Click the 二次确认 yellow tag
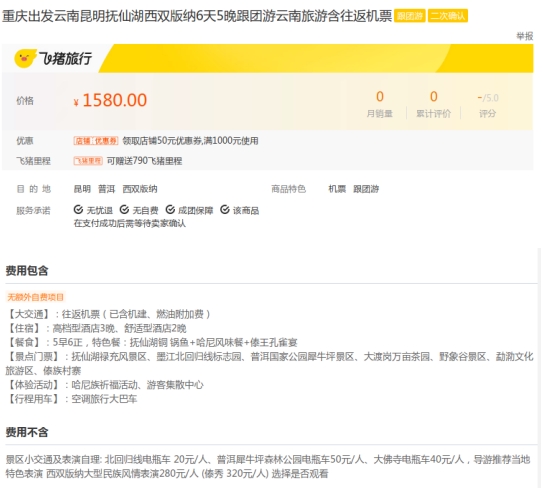542x488 pixels. [448, 16]
